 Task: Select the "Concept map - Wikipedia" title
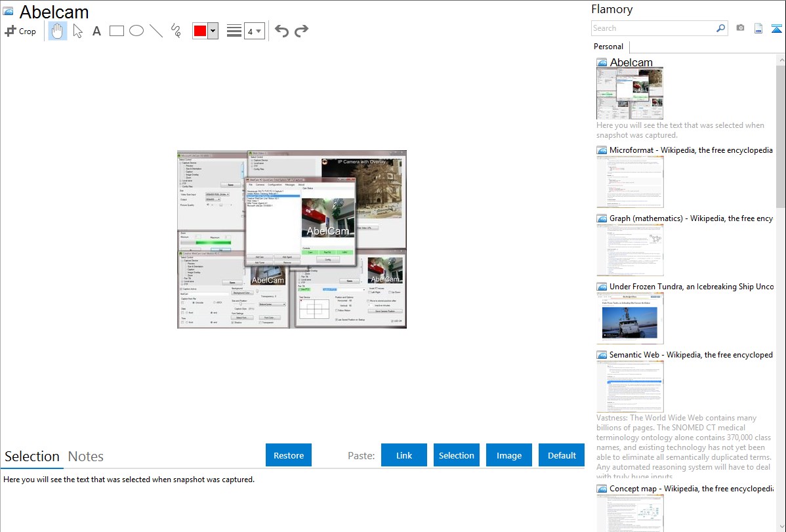pyautogui.click(x=691, y=488)
